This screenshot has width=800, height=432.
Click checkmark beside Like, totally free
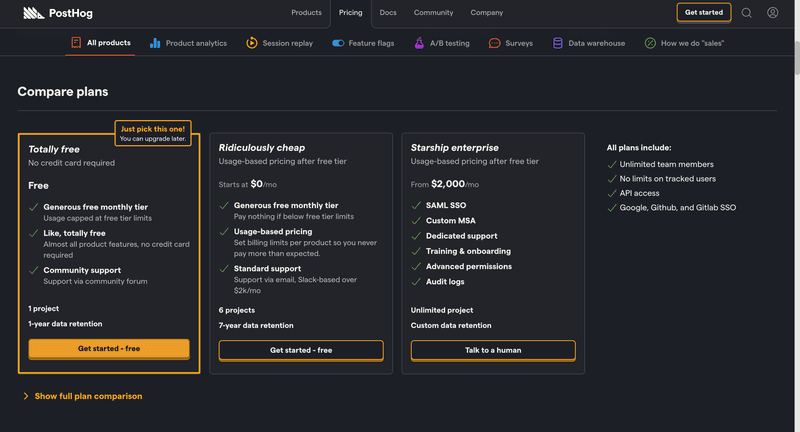tap(34, 233)
